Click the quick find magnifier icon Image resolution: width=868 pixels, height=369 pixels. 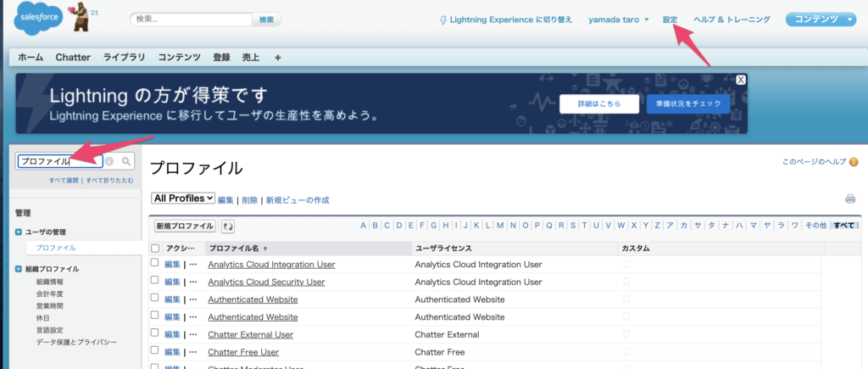click(x=125, y=161)
